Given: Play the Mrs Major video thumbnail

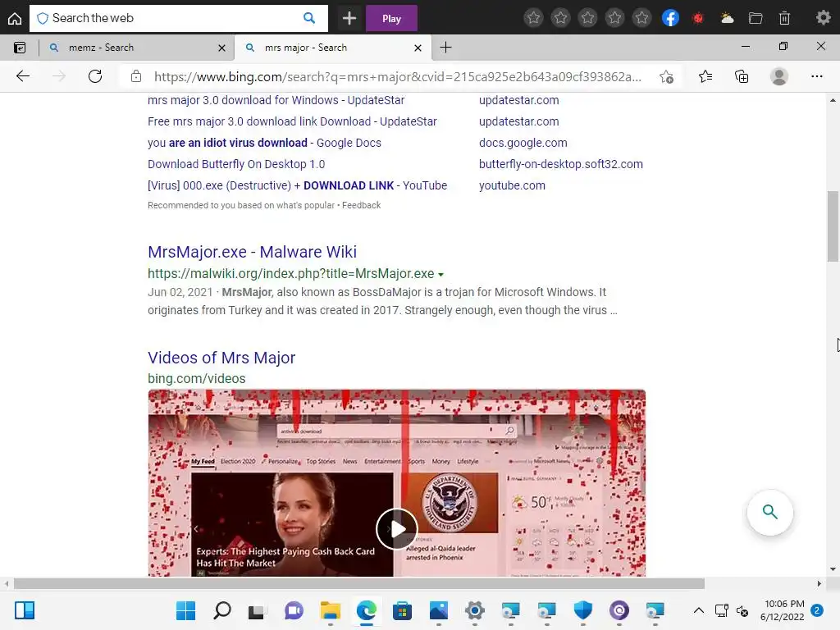Looking at the screenshot, I should pyautogui.click(x=396, y=529).
